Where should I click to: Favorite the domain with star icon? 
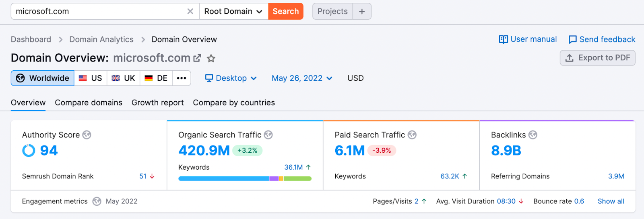211,58
